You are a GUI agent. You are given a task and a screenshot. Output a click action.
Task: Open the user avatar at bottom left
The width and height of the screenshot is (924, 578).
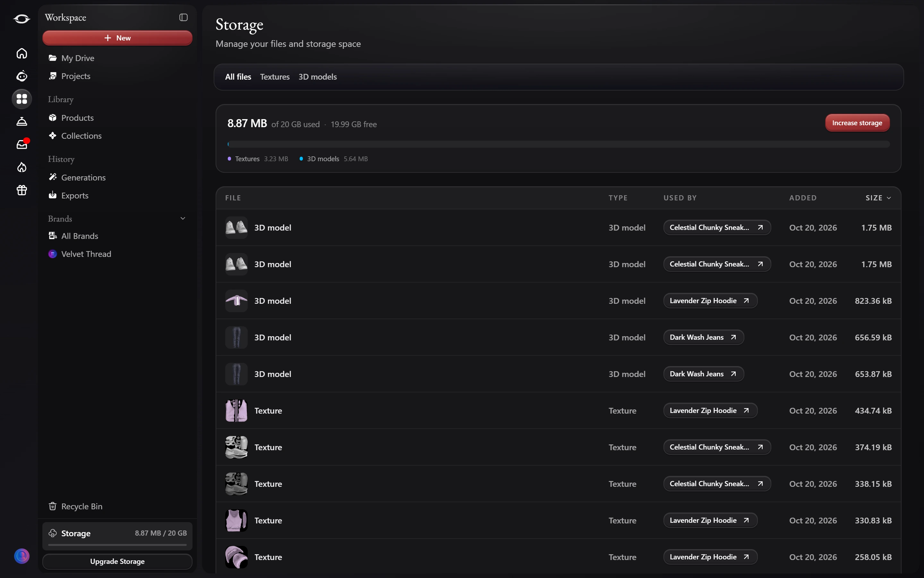point(22,556)
